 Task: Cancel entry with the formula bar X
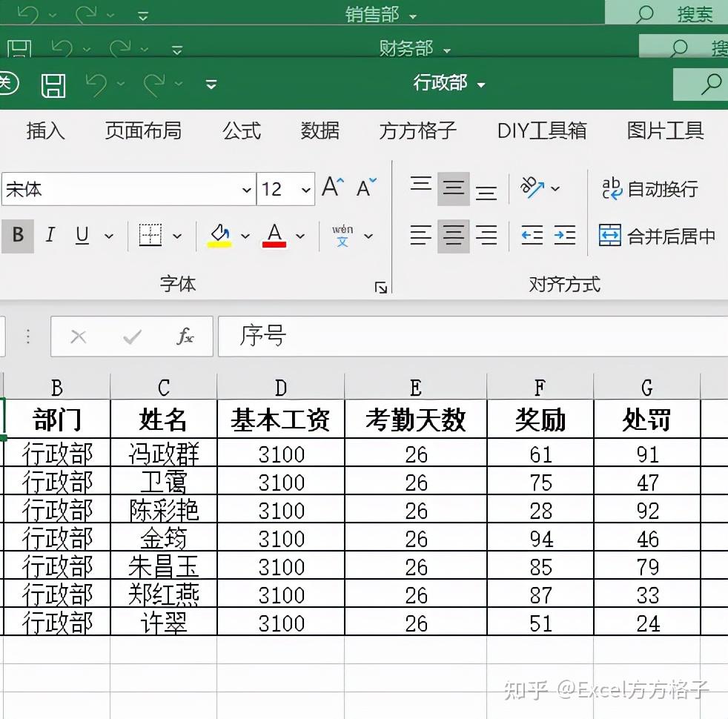(78, 337)
